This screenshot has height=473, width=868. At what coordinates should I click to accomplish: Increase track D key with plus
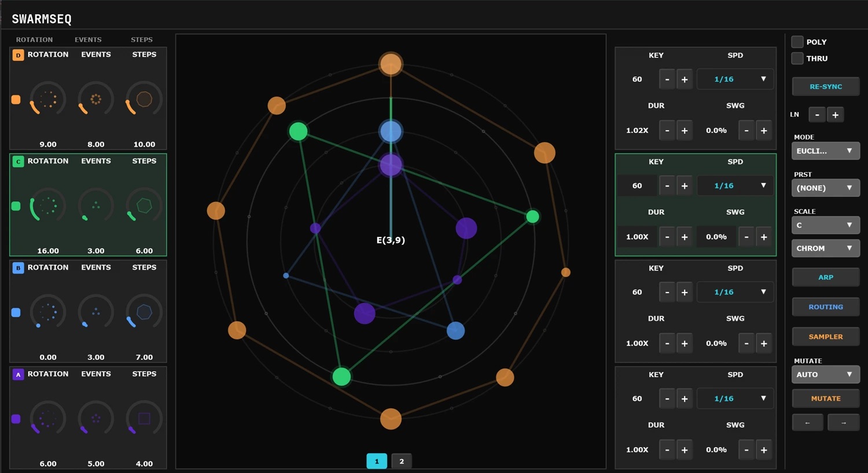tap(685, 79)
